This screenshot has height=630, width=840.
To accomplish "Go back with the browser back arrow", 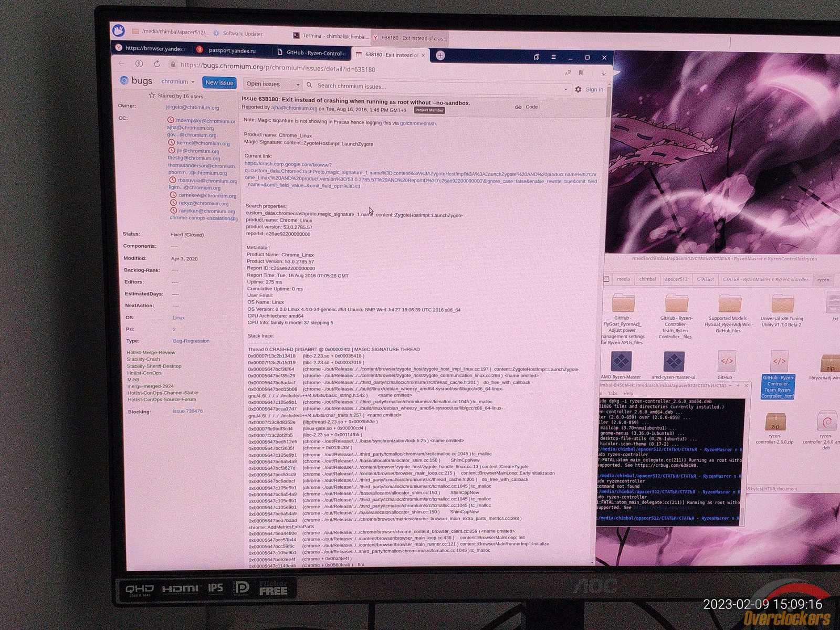I will (122, 64).
